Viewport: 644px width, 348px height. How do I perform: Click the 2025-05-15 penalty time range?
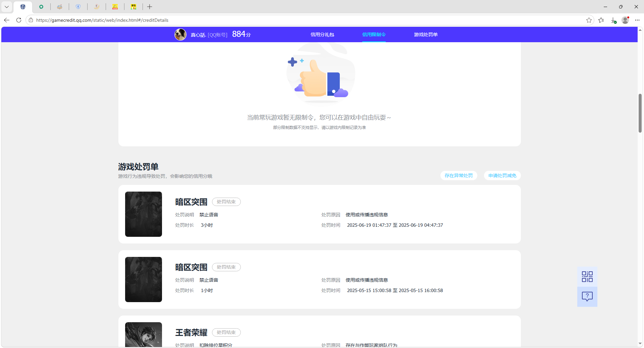click(x=395, y=290)
